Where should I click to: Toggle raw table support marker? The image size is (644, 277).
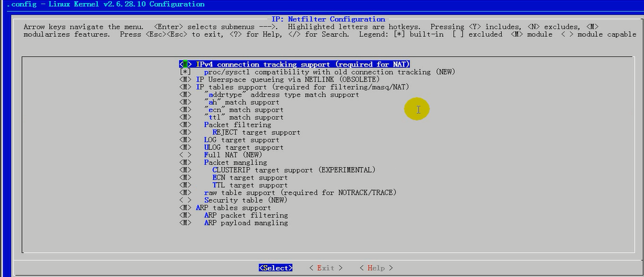185,193
